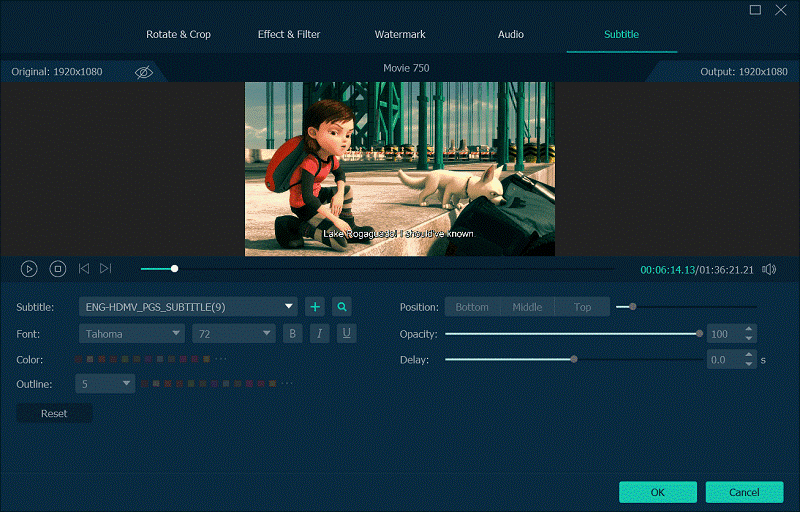Image resolution: width=800 pixels, height=512 pixels.
Task: Click the Play button below the video
Action: pos(29,268)
